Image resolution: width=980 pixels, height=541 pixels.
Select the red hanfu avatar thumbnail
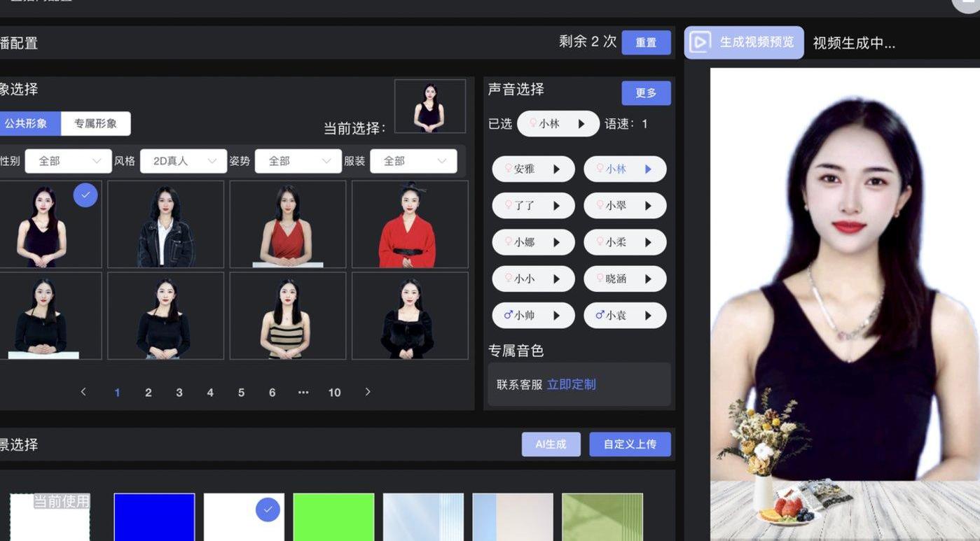pos(409,225)
